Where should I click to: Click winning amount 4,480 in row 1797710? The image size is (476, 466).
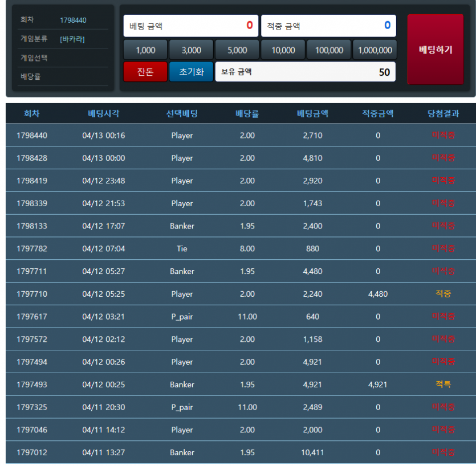click(377, 294)
